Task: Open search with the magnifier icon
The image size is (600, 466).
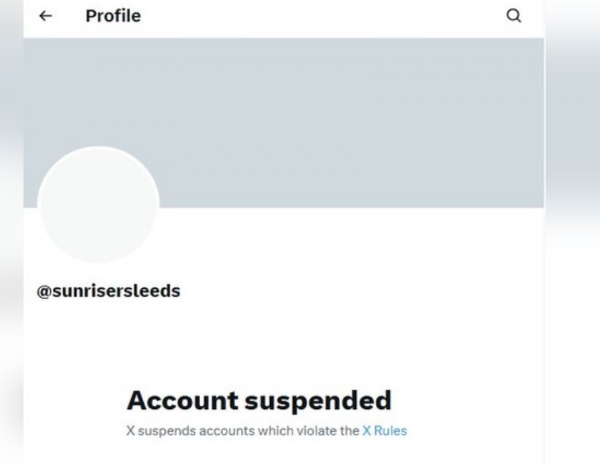Action: (x=514, y=16)
